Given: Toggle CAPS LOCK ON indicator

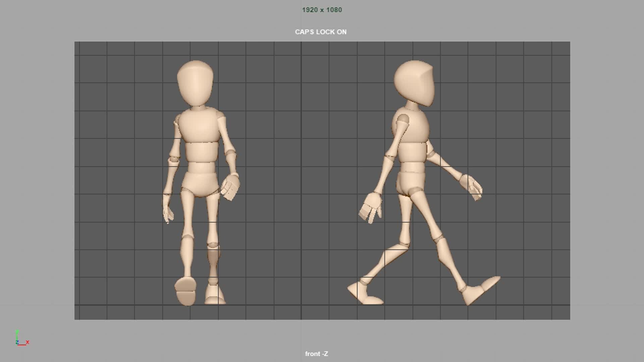Looking at the screenshot, I should 320,32.
